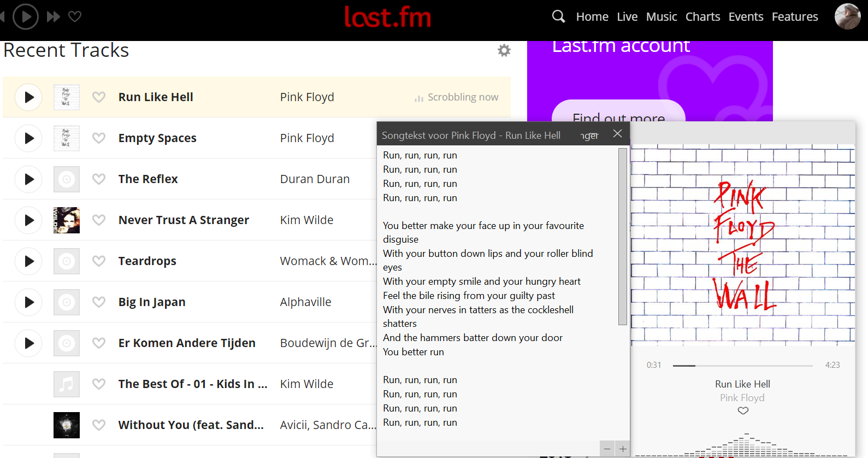Image resolution: width=868 pixels, height=458 pixels.
Task: Click the player's track progress slider
Action: point(743,366)
